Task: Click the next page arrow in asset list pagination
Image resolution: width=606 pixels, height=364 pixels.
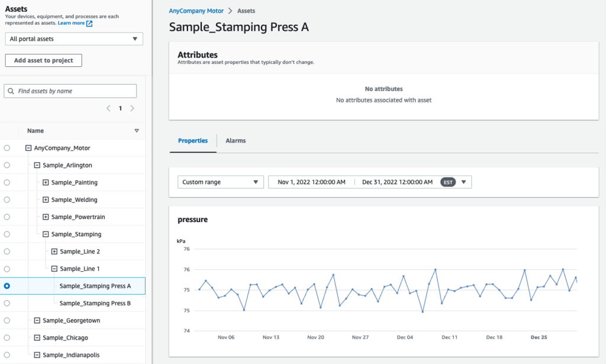Action: (131, 108)
